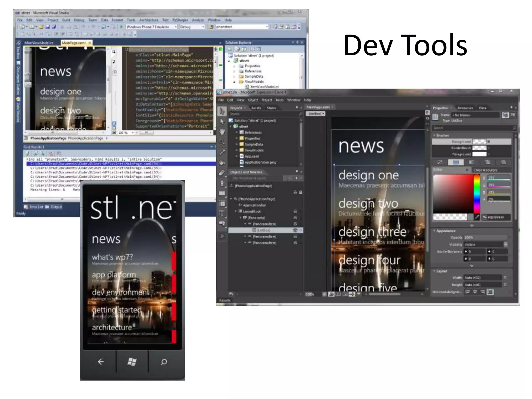The width and height of the screenshot is (532, 399).
Task: Select the Grid layout panel tool in Blend
Action: coord(222,204)
